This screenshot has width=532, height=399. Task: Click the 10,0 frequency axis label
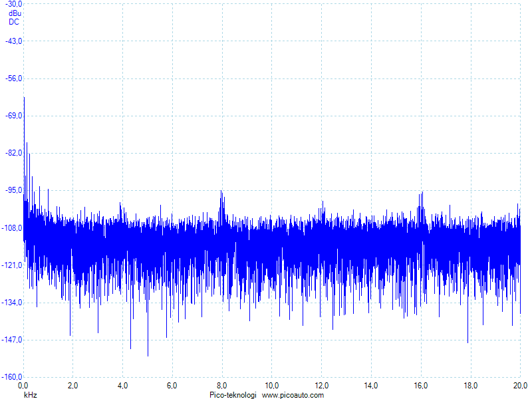(x=272, y=386)
